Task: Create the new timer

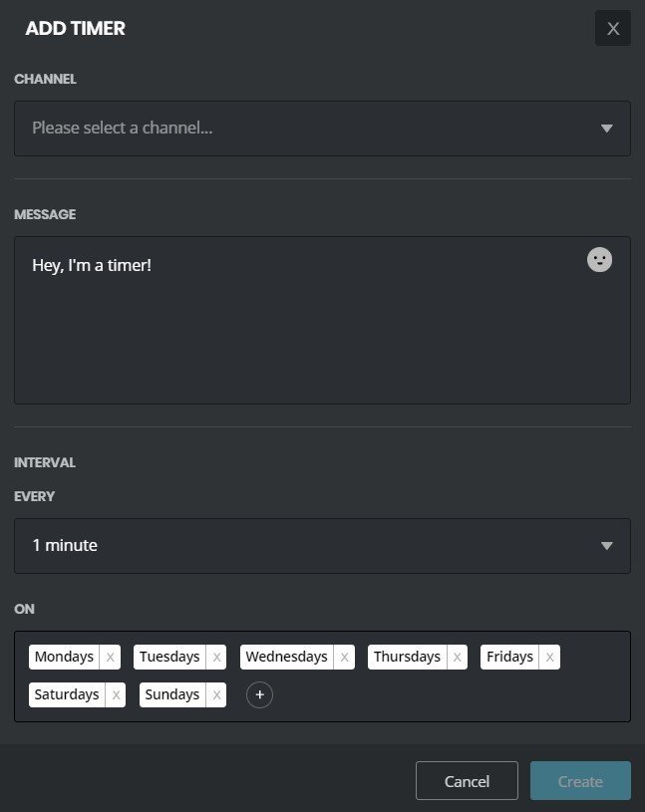Action: point(580,781)
